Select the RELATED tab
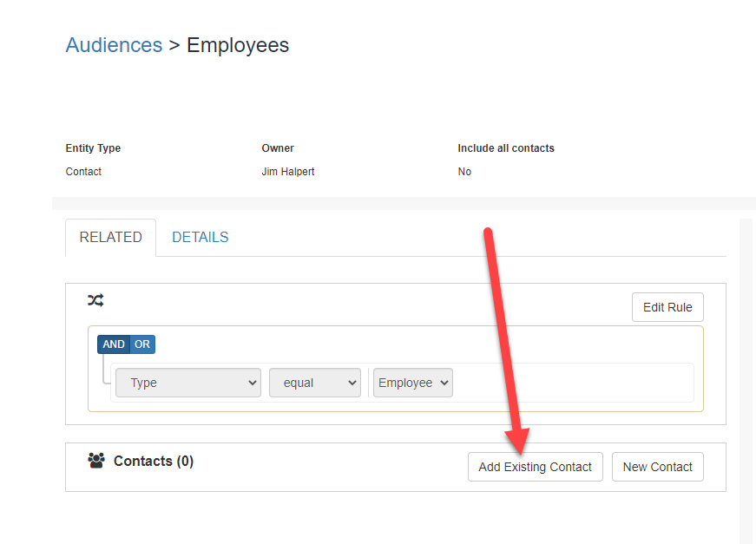 pos(111,237)
